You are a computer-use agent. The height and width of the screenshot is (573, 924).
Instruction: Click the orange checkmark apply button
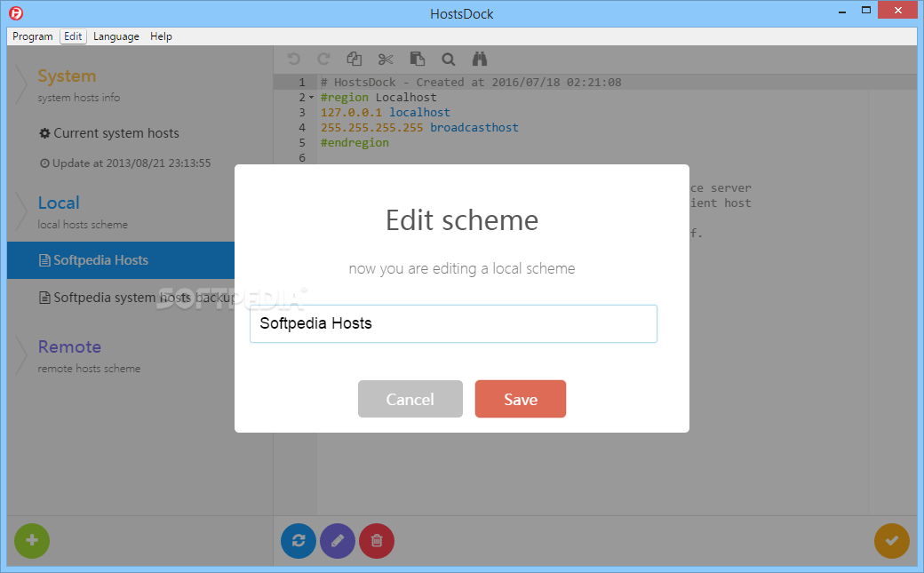coord(892,541)
